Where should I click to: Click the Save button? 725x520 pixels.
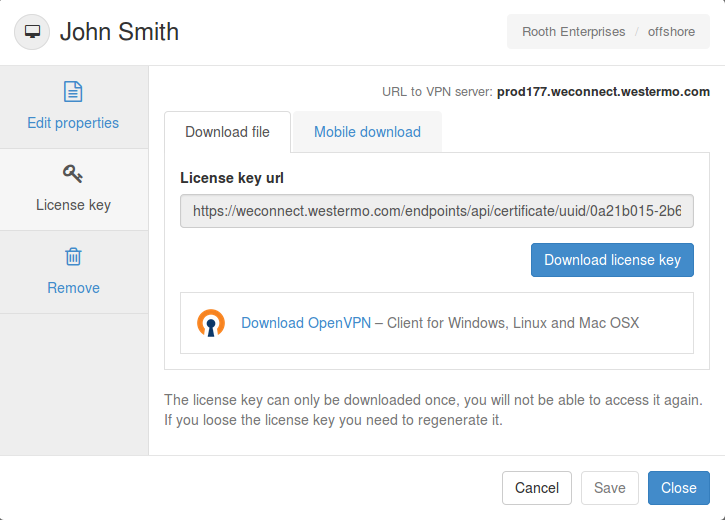[609, 488]
